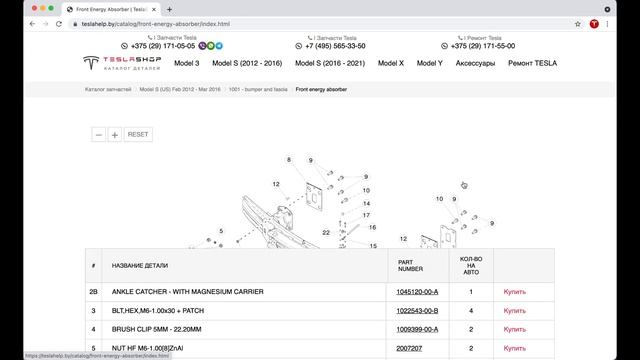Click row number 2B in the table
640x360 pixels.
pyautogui.click(x=93, y=292)
